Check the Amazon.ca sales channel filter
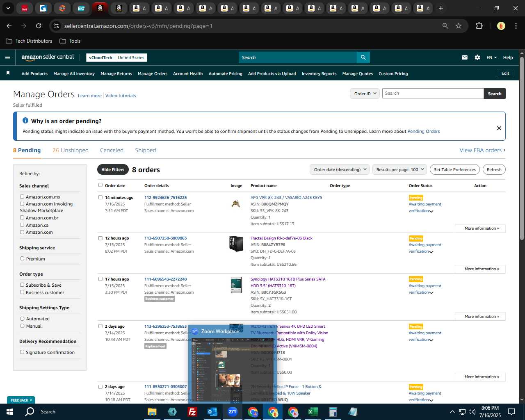Image resolution: width=525 pixels, height=420 pixels. point(22,225)
